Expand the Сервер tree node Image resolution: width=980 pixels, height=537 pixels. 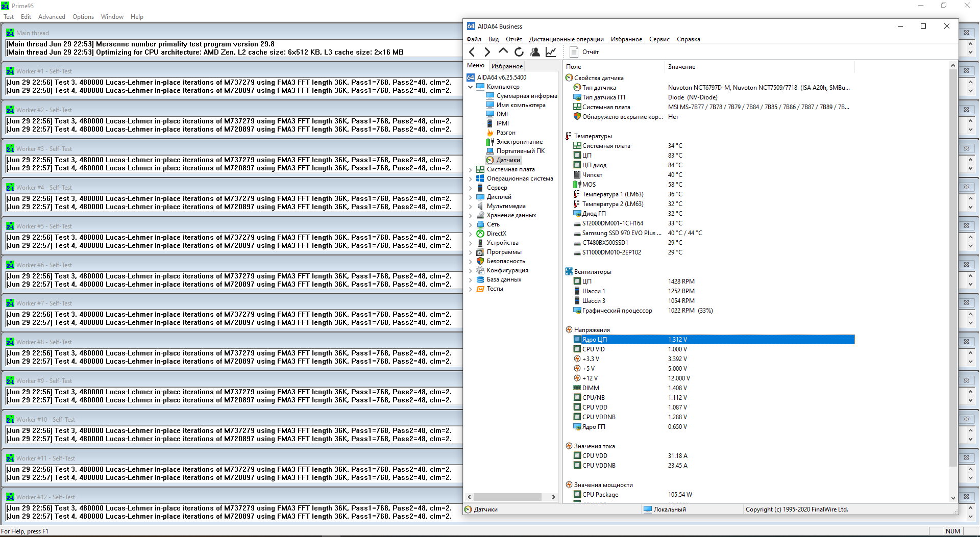click(471, 188)
